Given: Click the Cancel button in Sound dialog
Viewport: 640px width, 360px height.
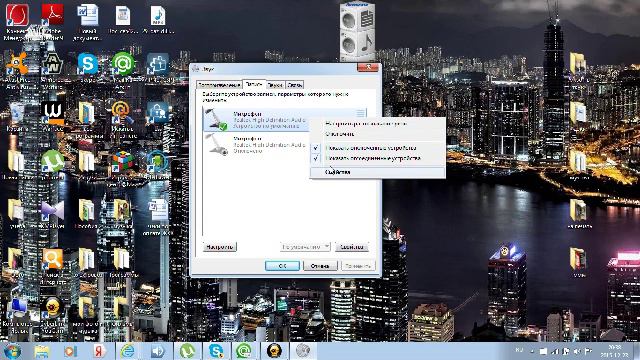Looking at the screenshot, I should tap(320, 266).
